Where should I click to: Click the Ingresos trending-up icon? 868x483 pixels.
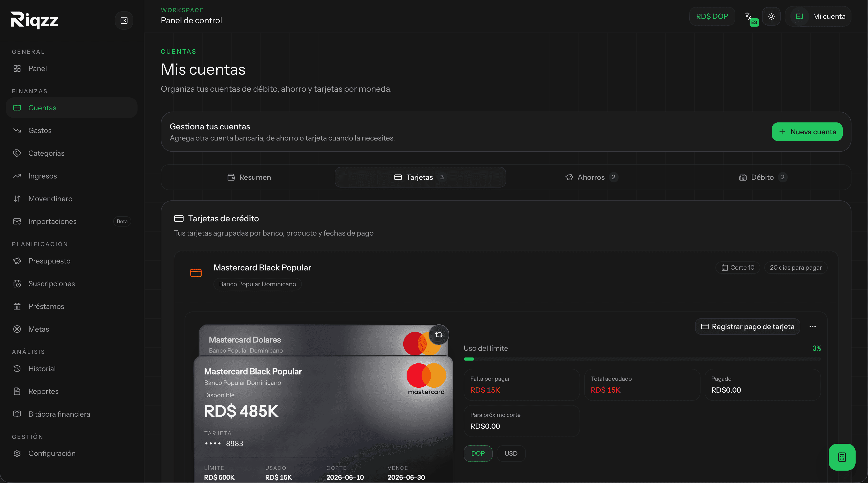tap(17, 176)
